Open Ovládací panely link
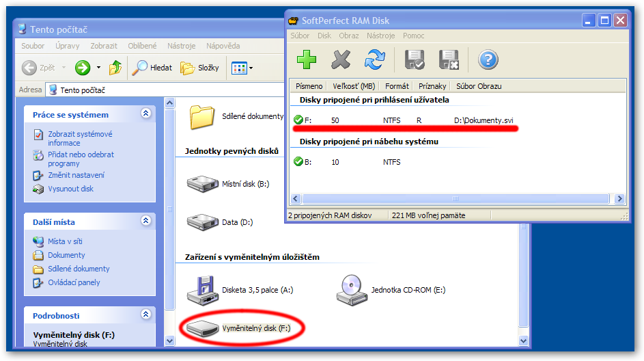 [74, 282]
